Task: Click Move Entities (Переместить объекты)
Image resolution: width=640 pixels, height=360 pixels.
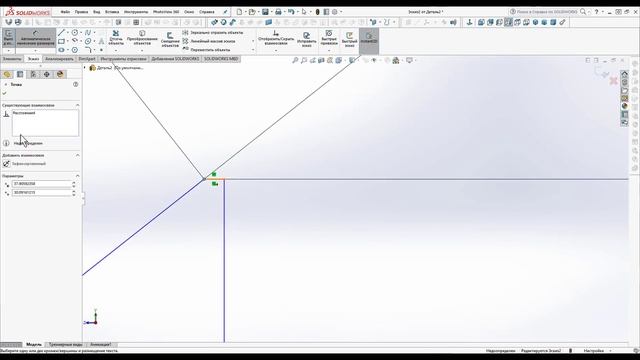Action: click(x=206, y=50)
